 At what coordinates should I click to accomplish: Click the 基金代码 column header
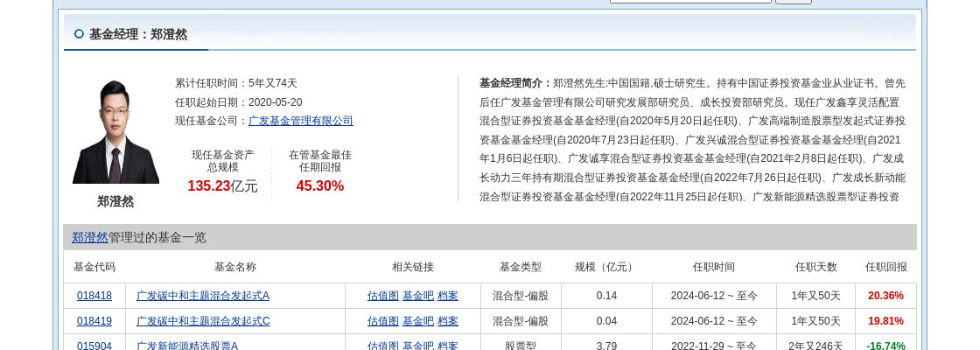(94, 267)
